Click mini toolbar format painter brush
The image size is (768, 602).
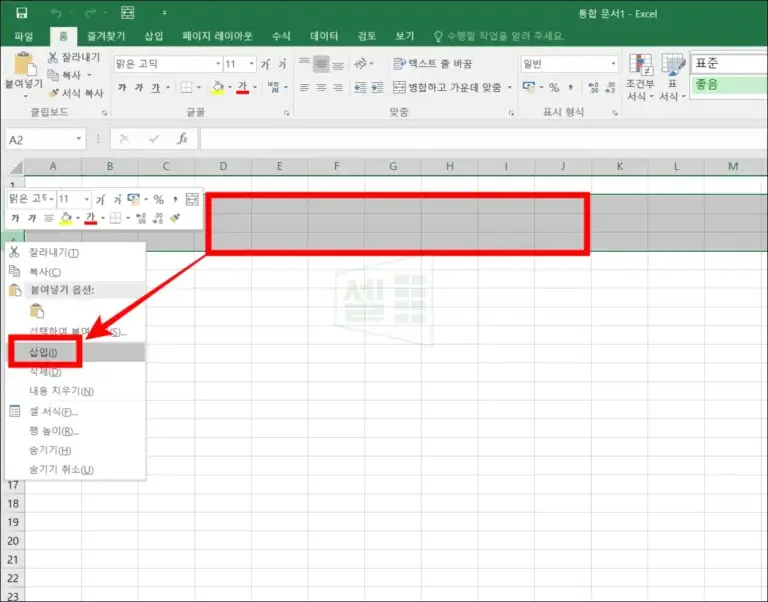(x=175, y=218)
